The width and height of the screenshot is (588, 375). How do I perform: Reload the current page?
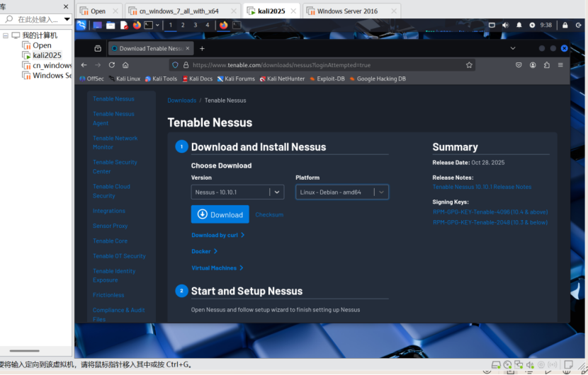click(x=112, y=65)
